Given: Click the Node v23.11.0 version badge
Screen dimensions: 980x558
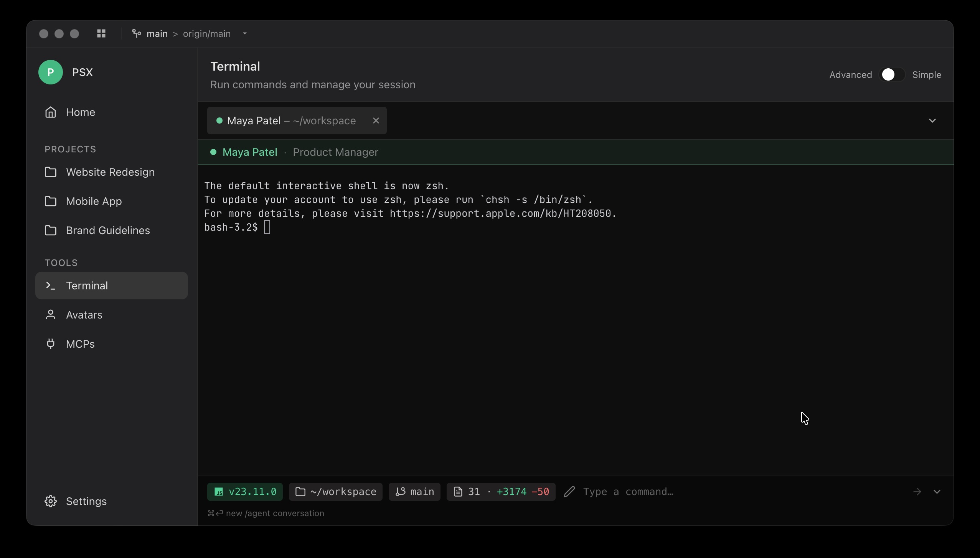Looking at the screenshot, I should tap(245, 492).
